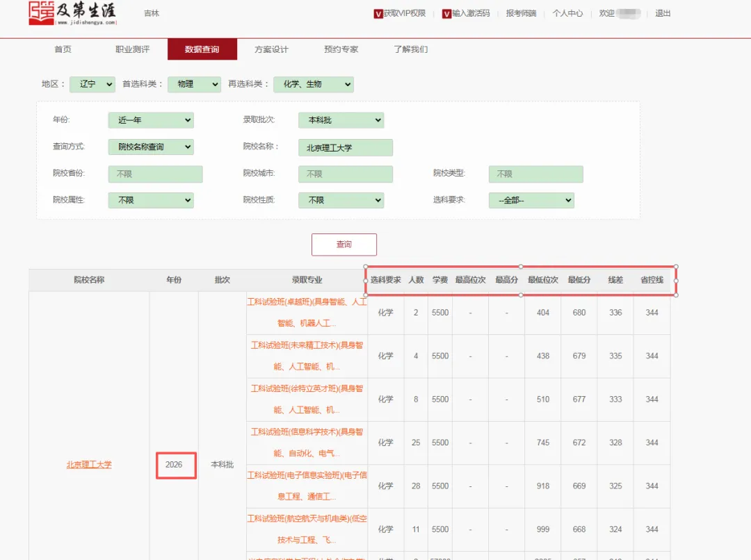
Task: Open the 选科要求 dropdown showing 全部
Action: [531, 200]
